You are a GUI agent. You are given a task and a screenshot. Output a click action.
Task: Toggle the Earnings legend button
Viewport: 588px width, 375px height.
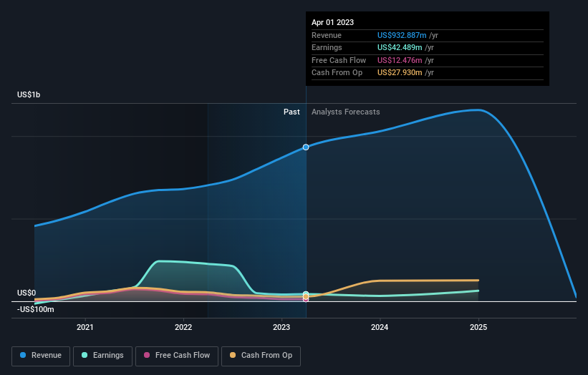pos(102,356)
